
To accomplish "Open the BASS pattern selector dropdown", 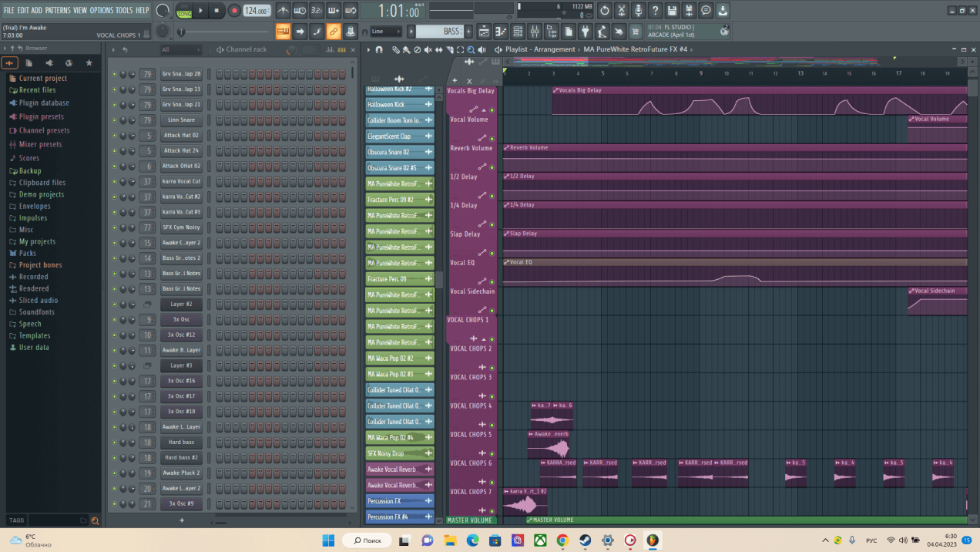I will (x=441, y=31).
